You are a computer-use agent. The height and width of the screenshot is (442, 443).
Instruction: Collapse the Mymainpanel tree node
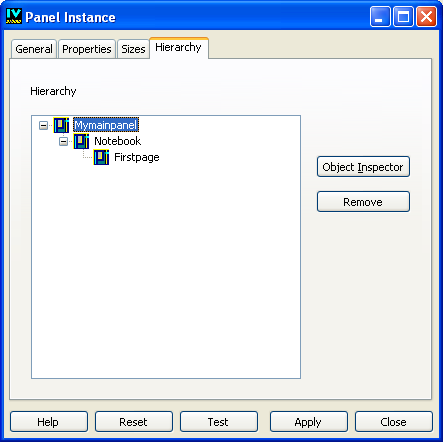pyautogui.click(x=43, y=125)
